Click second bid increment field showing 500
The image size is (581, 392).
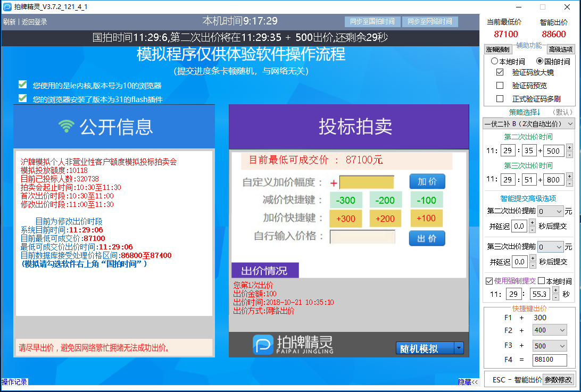pos(554,151)
